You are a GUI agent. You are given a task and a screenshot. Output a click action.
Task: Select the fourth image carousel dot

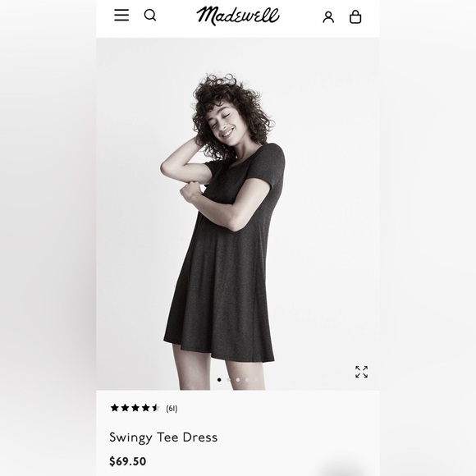pyautogui.click(x=247, y=379)
